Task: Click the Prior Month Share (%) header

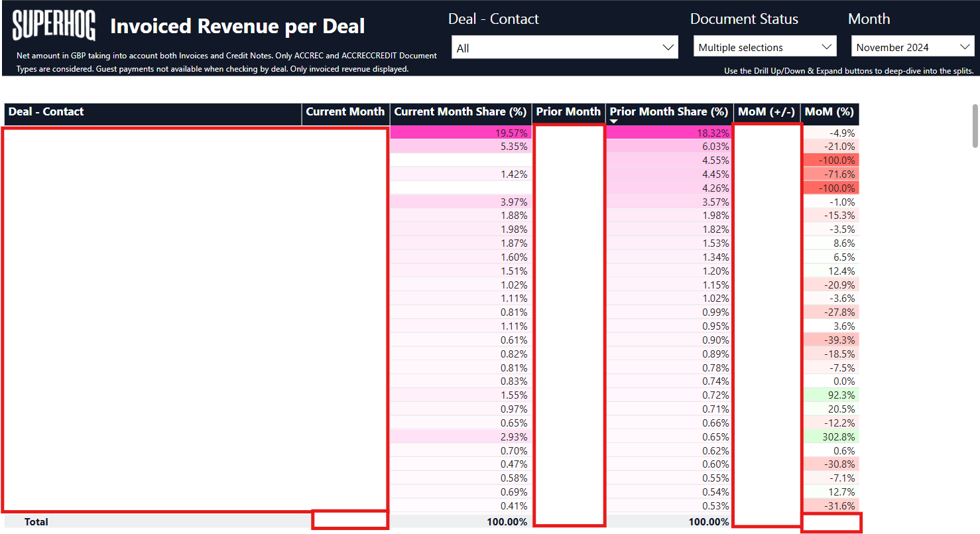Action: click(x=668, y=111)
